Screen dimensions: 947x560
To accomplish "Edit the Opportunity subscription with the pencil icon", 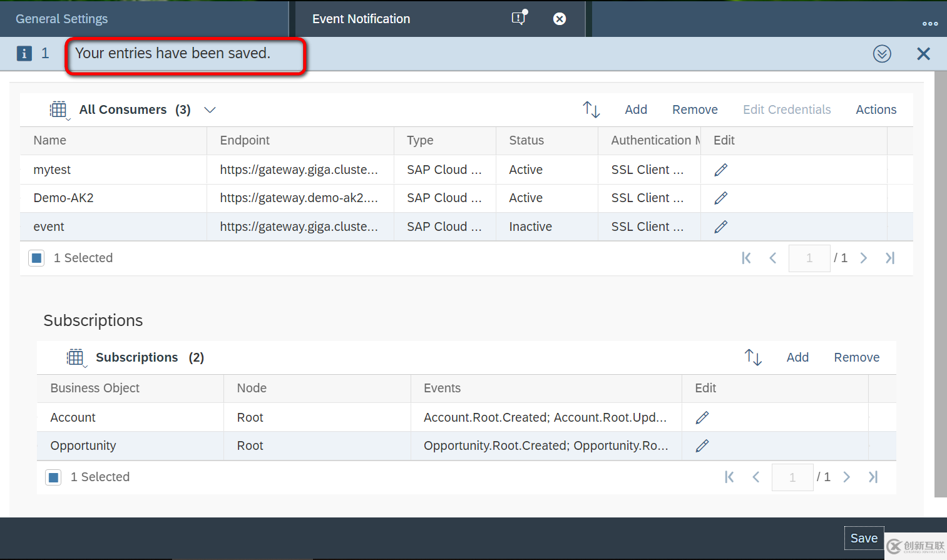I will [702, 445].
